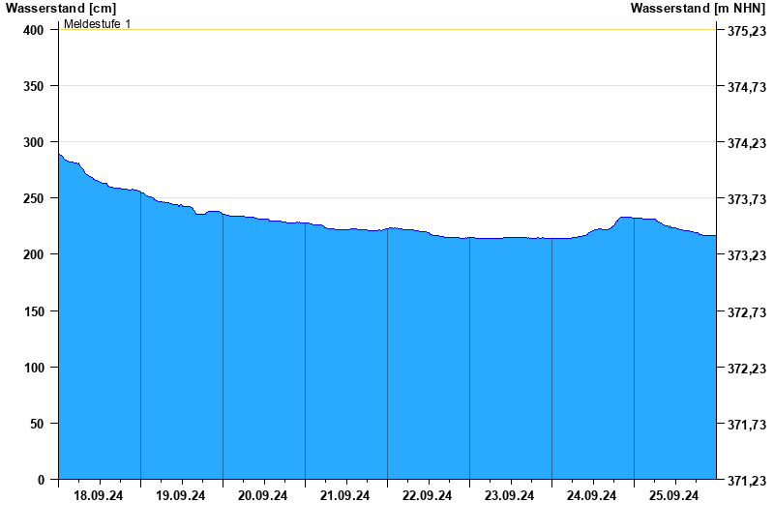The width and height of the screenshot is (774, 532).
Task: Click the 375,23 value on right axis
Action: click(746, 31)
